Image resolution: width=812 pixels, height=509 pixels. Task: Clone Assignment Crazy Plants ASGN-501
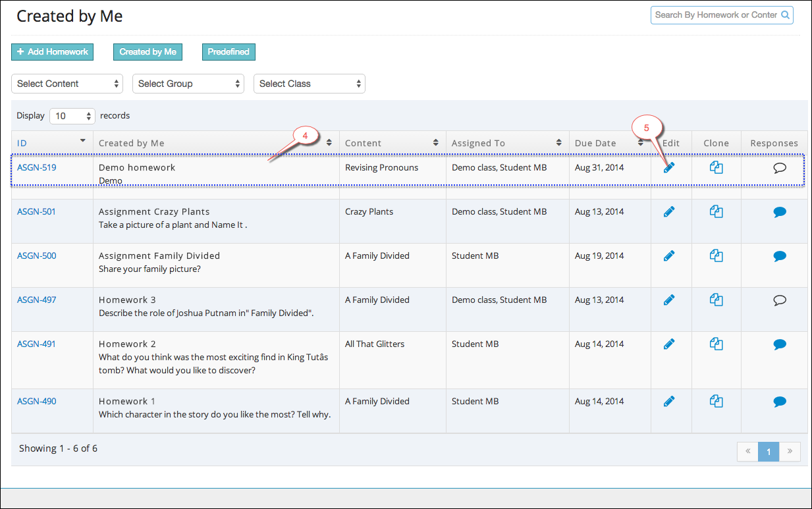pyautogui.click(x=717, y=212)
